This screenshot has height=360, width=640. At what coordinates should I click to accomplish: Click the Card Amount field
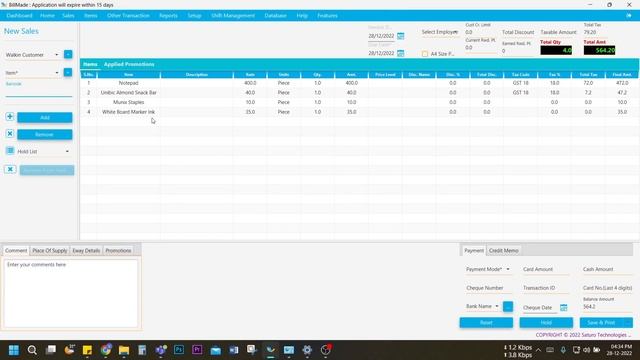tap(545, 269)
